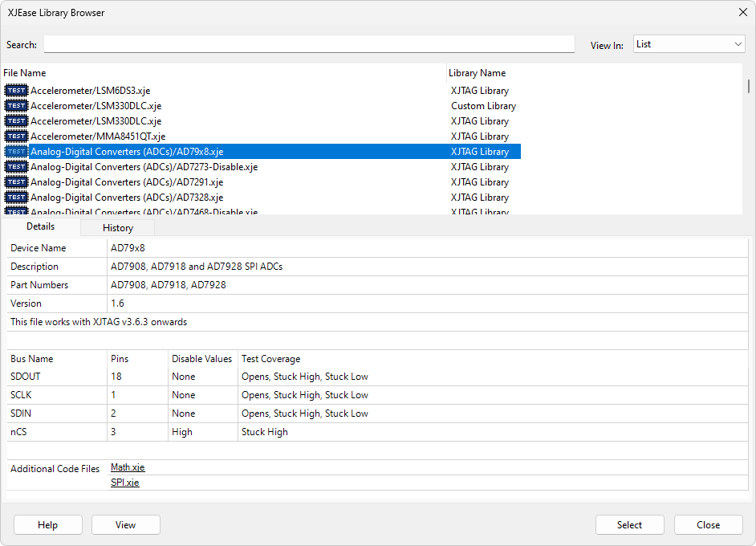Focus the Search input field
756x546 pixels.
click(x=309, y=44)
